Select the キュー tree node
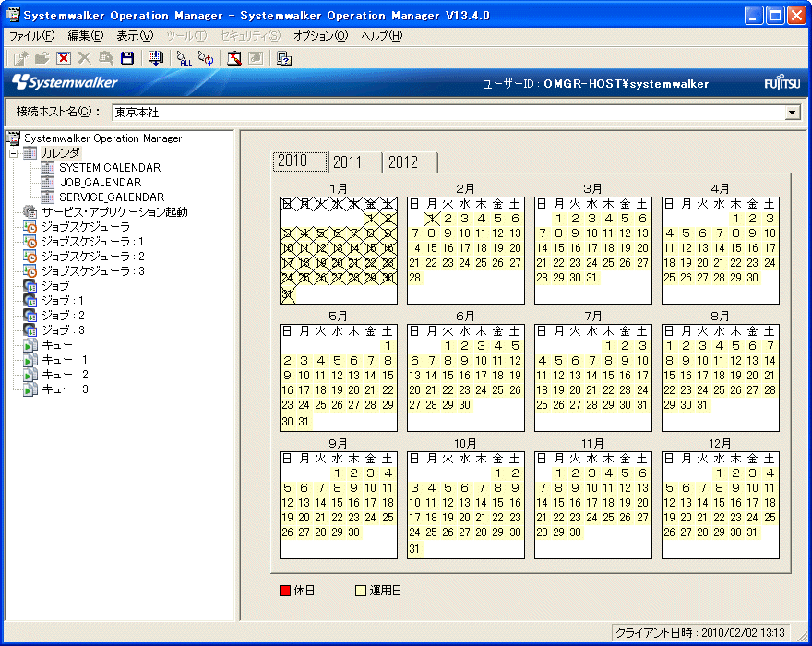 57,345
